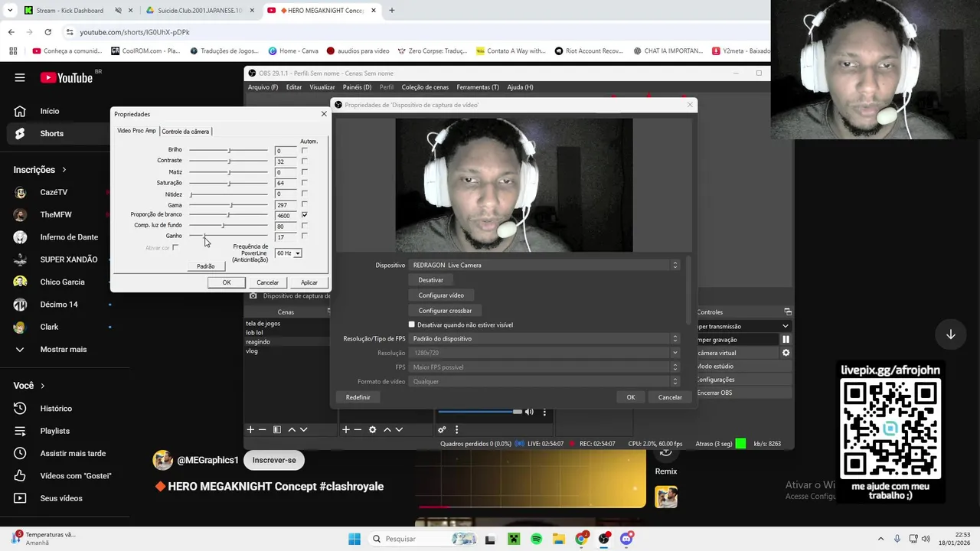Viewport: 980px width, 551px height.
Task: Mute the OBS audio speaker icon
Action: tap(528, 412)
